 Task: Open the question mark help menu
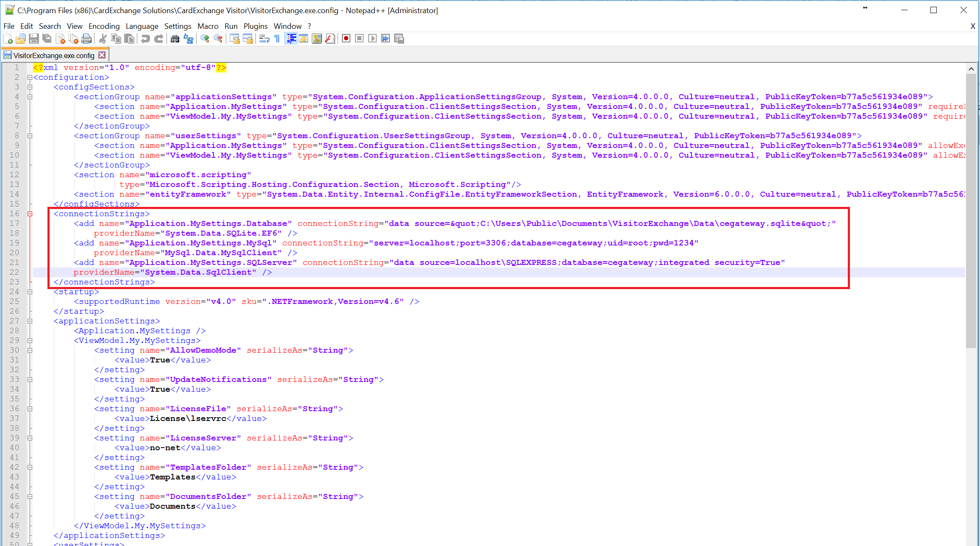(x=309, y=26)
